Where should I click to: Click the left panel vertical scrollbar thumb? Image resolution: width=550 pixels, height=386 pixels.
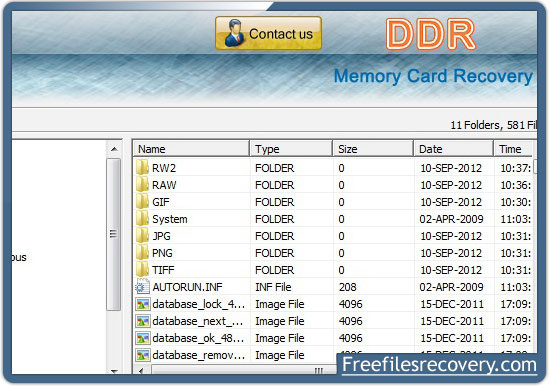point(113,234)
